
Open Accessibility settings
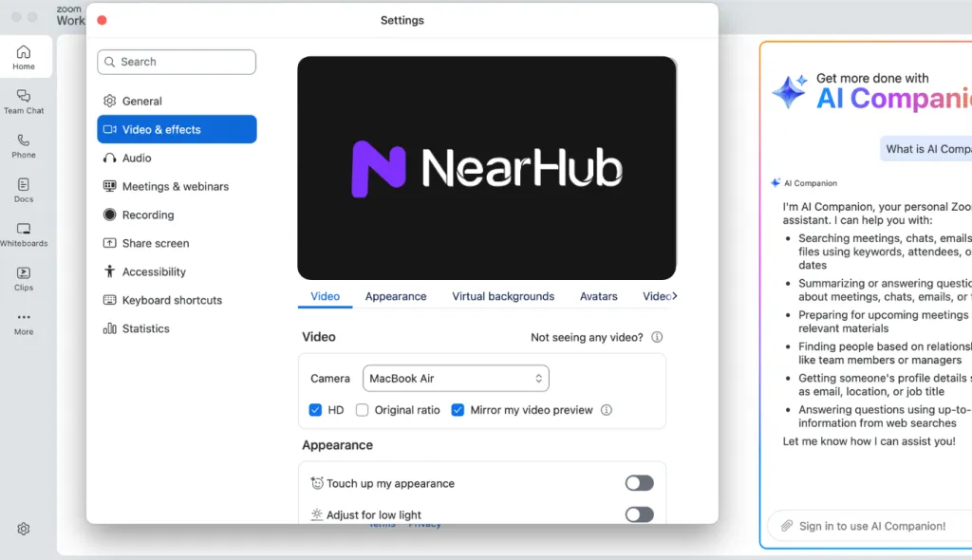tap(177, 271)
